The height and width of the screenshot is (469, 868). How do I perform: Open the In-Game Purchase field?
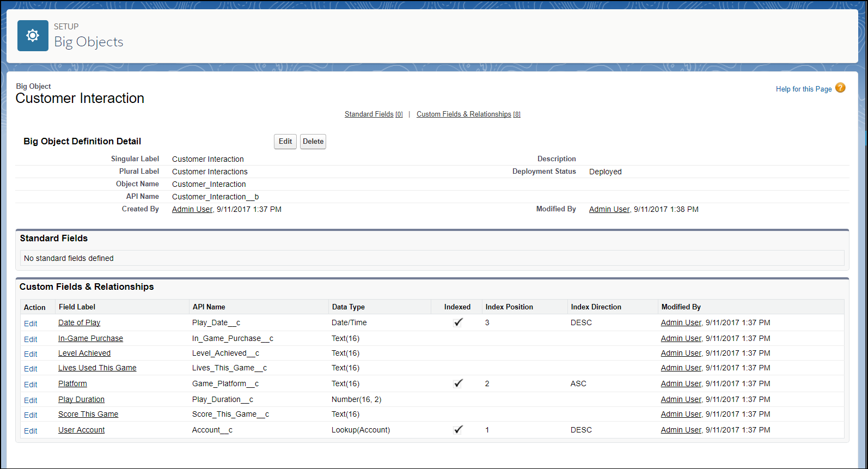coord(90,339)
